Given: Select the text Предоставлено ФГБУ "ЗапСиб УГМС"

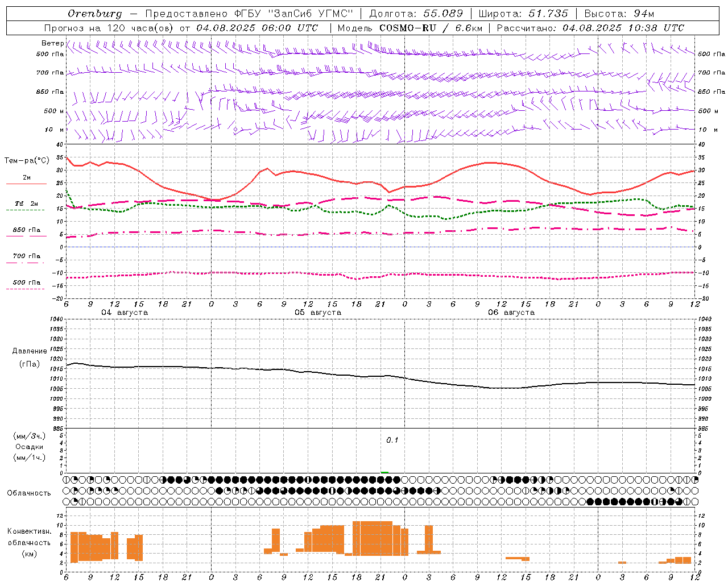Looking at the screenshot, I should pyautogui.click(x=249, y=14).
